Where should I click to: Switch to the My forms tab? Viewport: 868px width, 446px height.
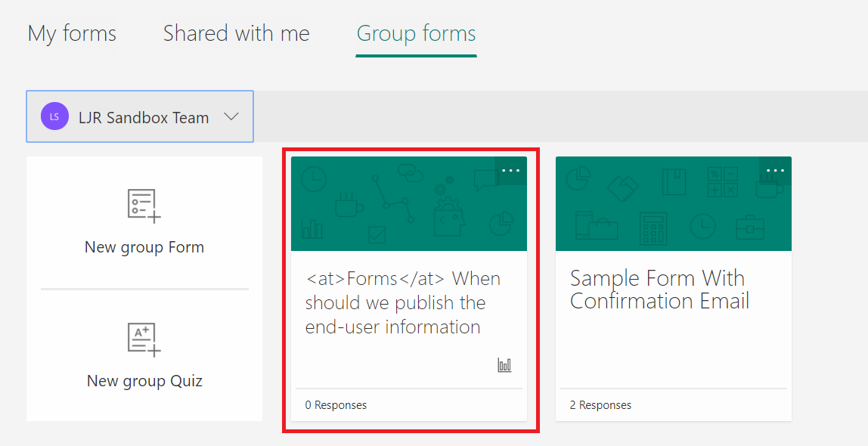point(72,34)
